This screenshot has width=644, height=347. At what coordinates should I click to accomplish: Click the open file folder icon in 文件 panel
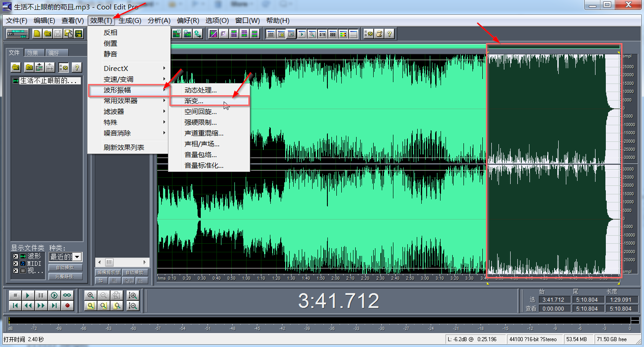coord(16,67)
